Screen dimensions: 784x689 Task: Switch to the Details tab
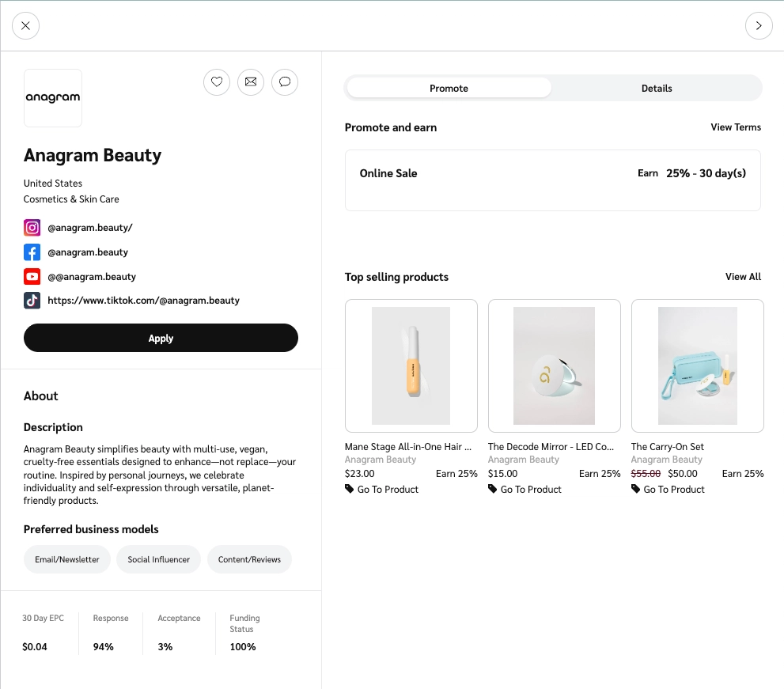tap(657, 89)
